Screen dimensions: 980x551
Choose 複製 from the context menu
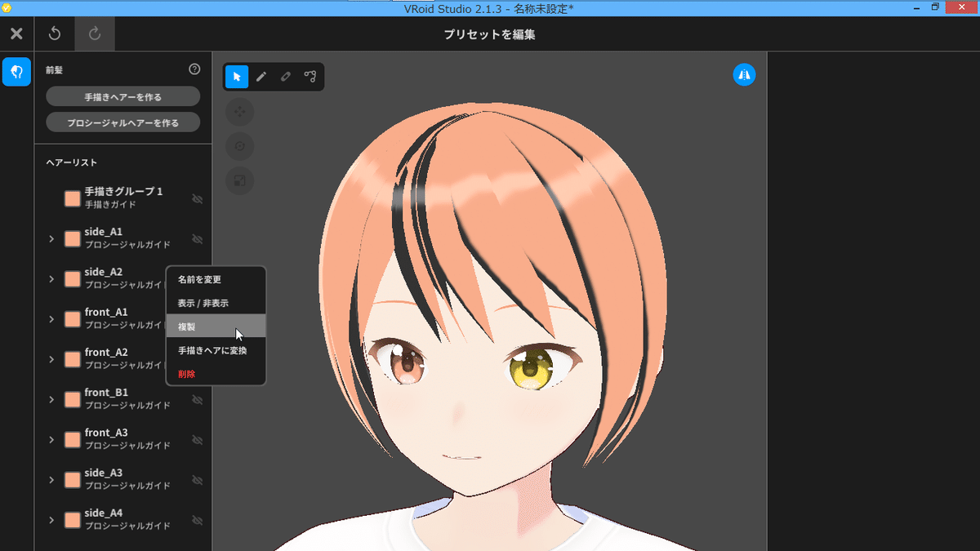(216, 326)
